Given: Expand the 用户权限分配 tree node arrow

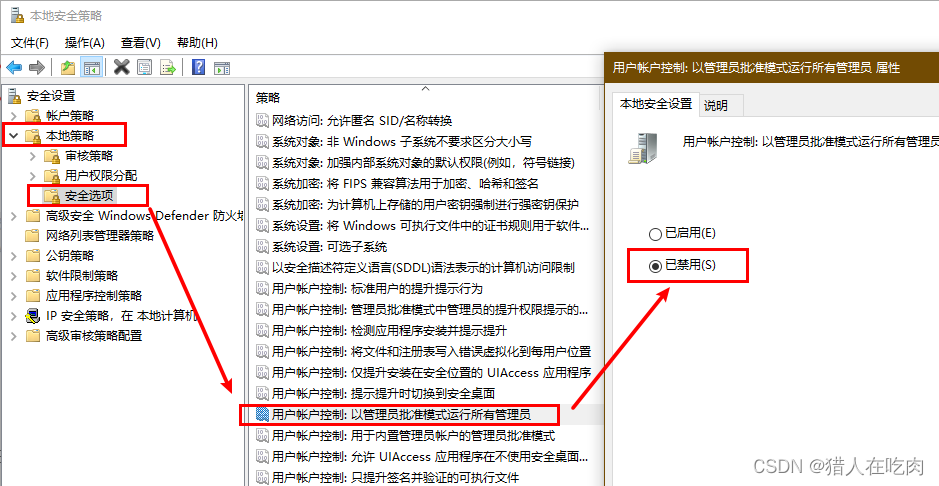Looking at the screenshot, I should pos(34,176).
